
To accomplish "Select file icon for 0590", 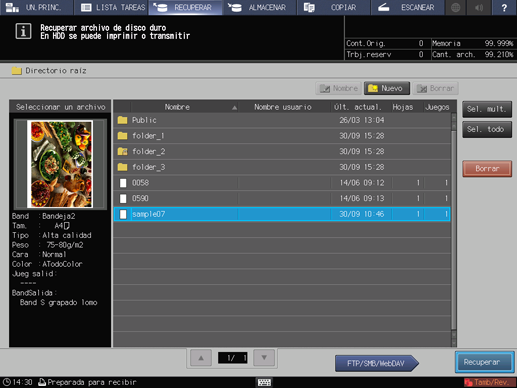I will click(x=123, y=198).
